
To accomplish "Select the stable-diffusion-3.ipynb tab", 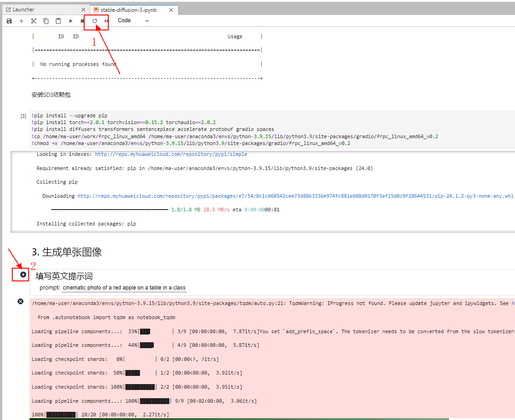I will point(128,10).
